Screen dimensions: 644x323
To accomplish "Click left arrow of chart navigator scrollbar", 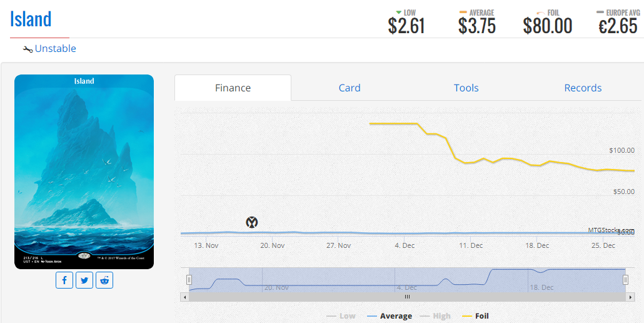I will 184,297.
